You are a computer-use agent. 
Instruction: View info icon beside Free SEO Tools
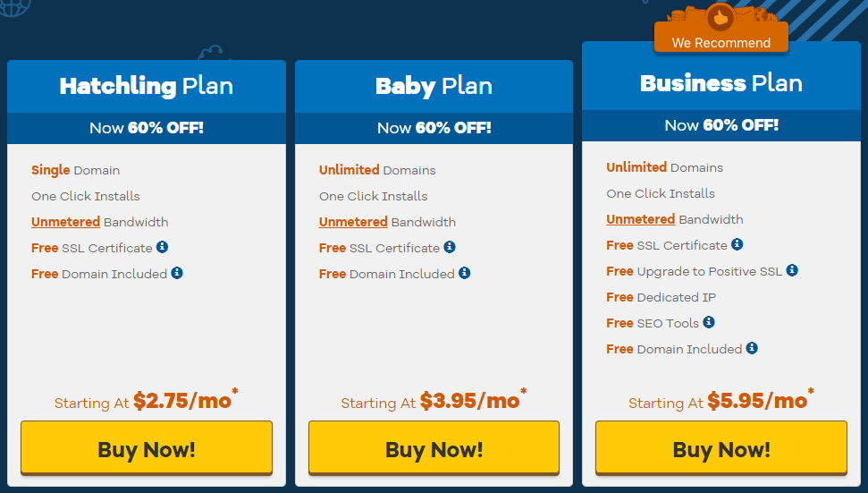(x=709, y=322)
